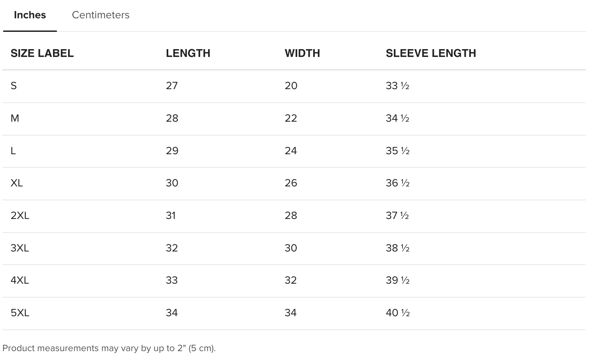Click the WIDTH column header
593x364 pixels.
(302, 53)
